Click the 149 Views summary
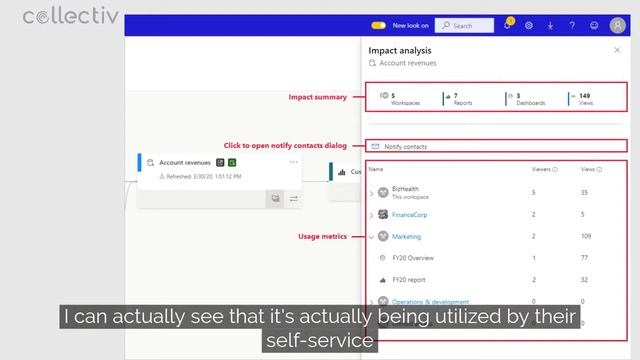This screenshot has height=360, width=640. [x=582, y=98]
